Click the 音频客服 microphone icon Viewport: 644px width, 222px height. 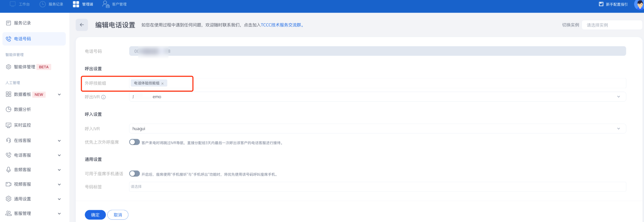[9, 170]
